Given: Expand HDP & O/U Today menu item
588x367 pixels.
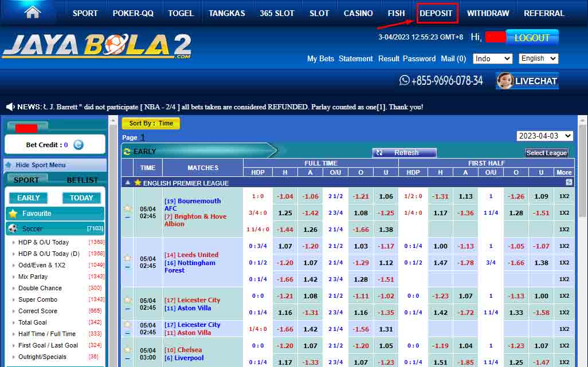Looking at the screenshot, I should tap(44, 242).
